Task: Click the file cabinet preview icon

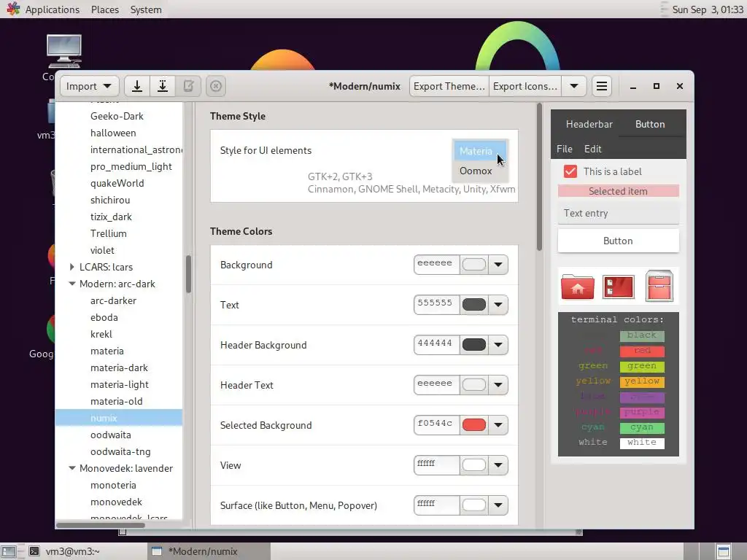Action: coord(659,286)
